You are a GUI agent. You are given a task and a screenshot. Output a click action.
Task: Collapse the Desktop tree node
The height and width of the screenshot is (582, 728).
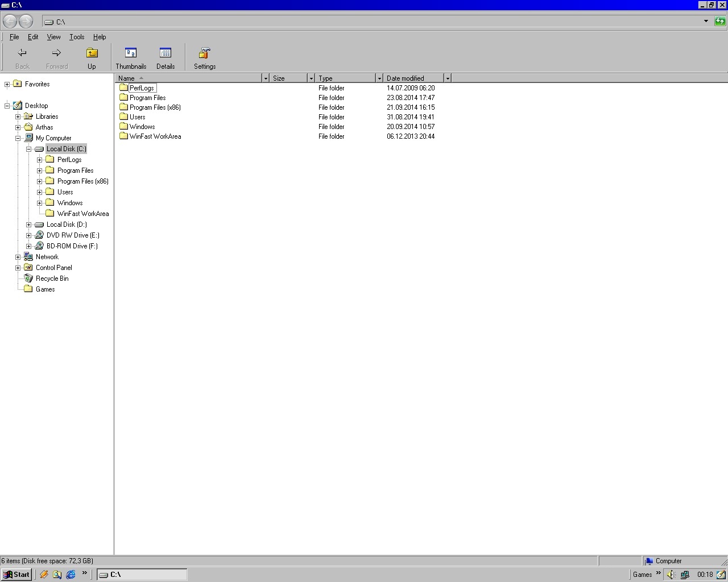(7, 106)
